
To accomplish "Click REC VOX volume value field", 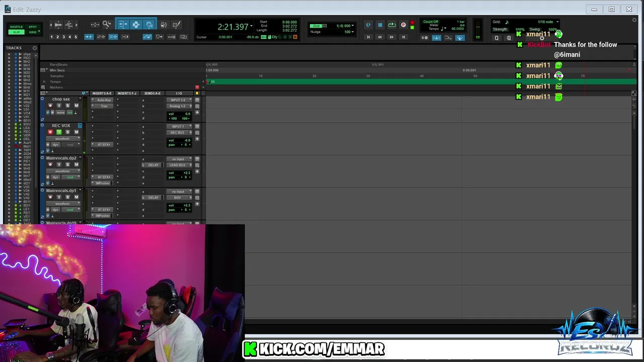I will coord(180,141).
